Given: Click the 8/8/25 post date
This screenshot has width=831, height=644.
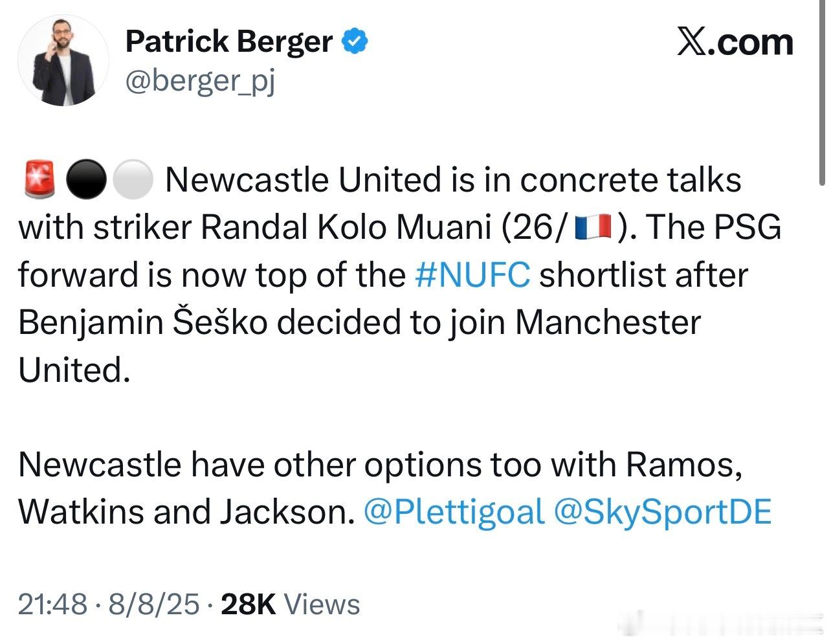Looking at the screenshot, I should (x=154, y=605).
